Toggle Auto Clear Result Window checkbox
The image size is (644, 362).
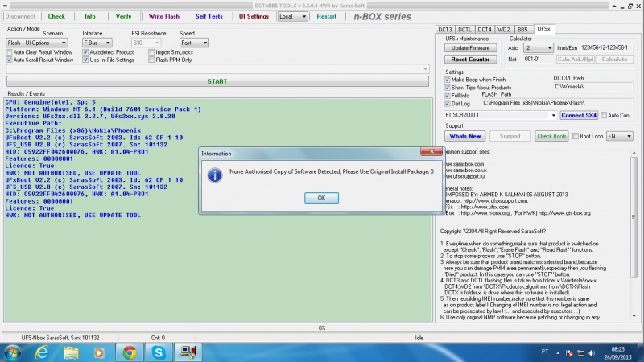pyautogui.click(x=9, y=52)
